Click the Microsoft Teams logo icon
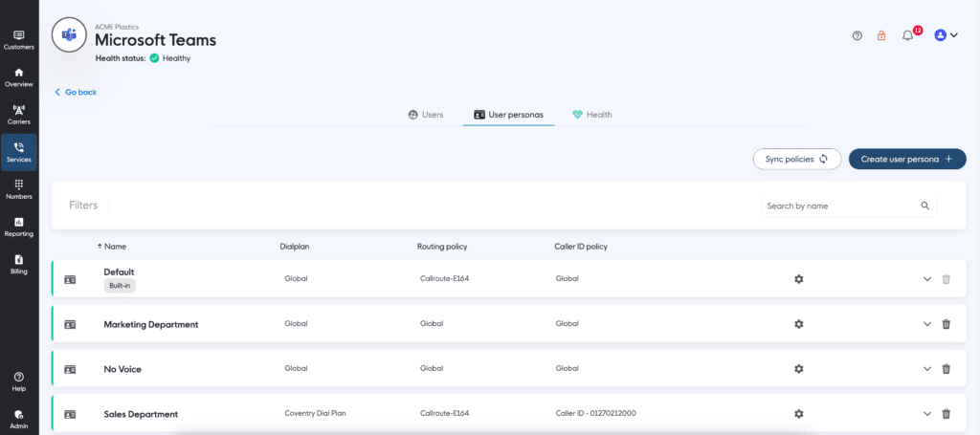The height and width of the screenshot is (435, 980). pyautogui.click(x=69, y=35)
